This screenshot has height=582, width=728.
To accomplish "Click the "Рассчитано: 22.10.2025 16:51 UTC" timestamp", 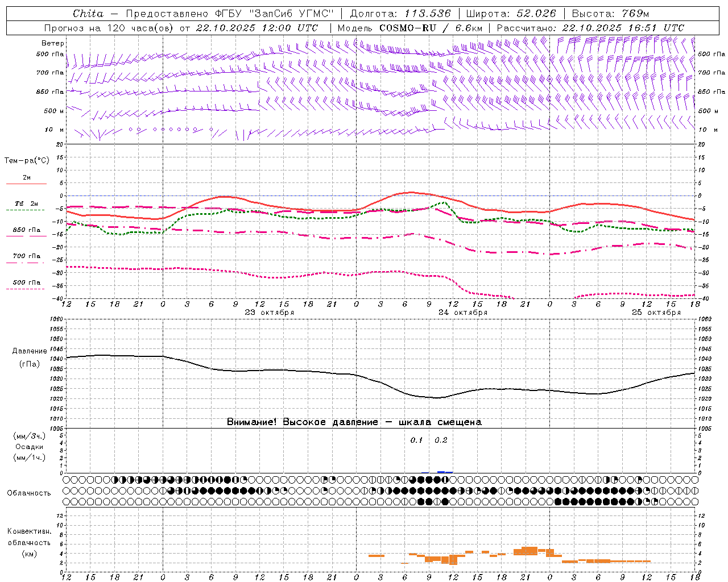I will point(590,28).
